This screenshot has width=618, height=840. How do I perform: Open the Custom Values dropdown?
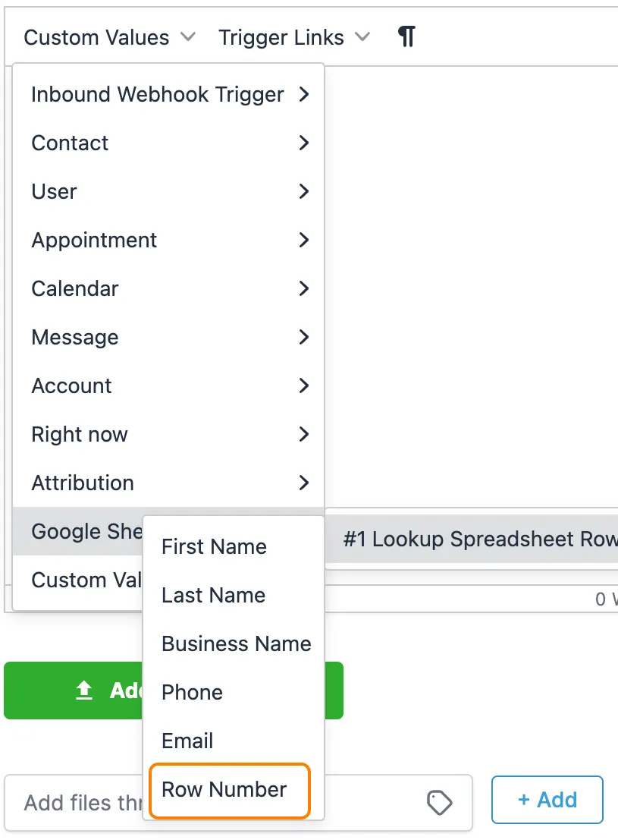[x=110, y=37]
